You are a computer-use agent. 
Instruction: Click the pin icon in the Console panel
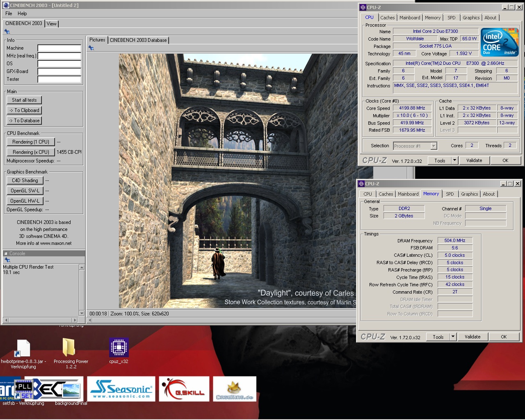tap(7, 260)
